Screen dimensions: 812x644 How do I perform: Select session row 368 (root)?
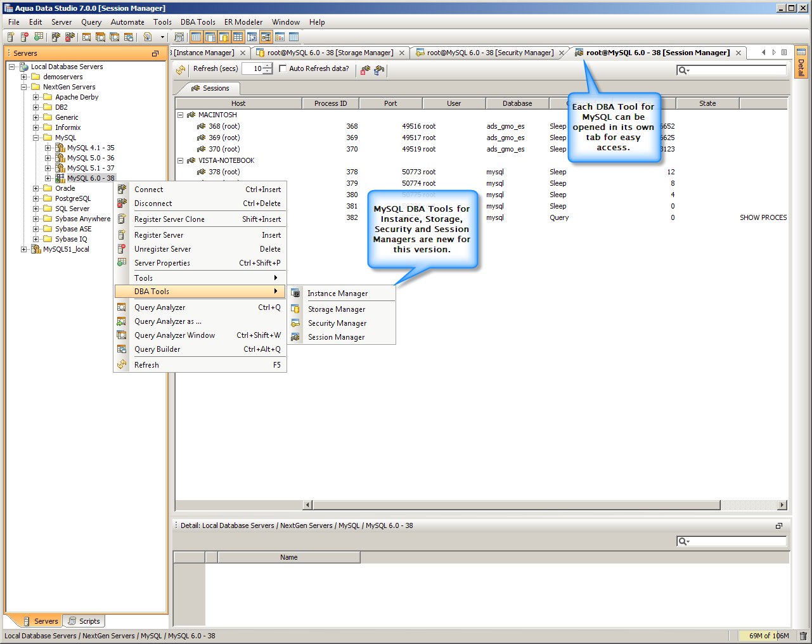224,126
